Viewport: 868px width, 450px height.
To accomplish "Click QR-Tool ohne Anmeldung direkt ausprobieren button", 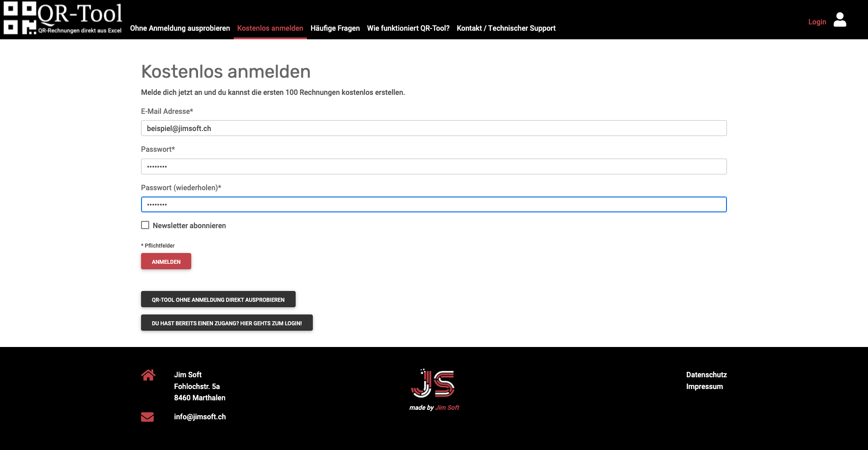I will click(x=218, y=300).
